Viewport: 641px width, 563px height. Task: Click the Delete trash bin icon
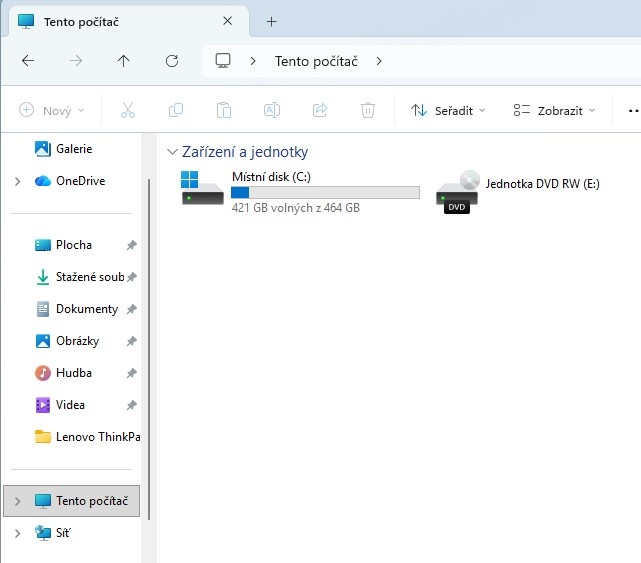click(368, 110)
